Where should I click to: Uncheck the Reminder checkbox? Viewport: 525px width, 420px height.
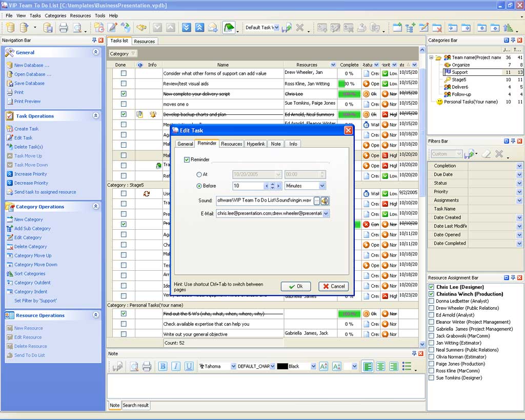[x=187, y=160]
